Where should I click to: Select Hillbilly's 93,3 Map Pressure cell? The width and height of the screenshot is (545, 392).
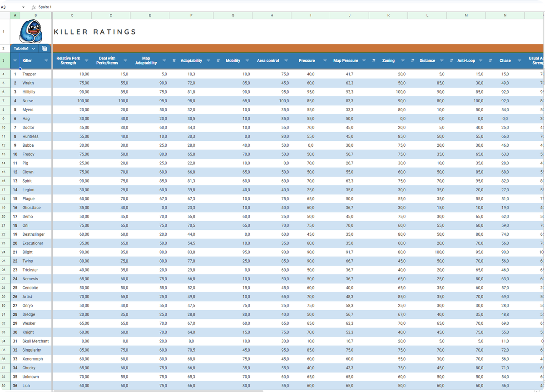[x=349, y=92]
